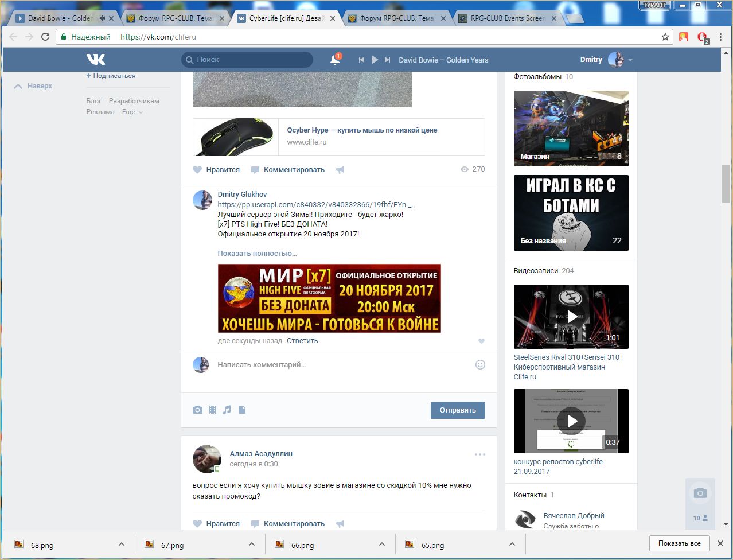Open 67.png download options chevron
733x560 pixels.
(x=252, y=545)
